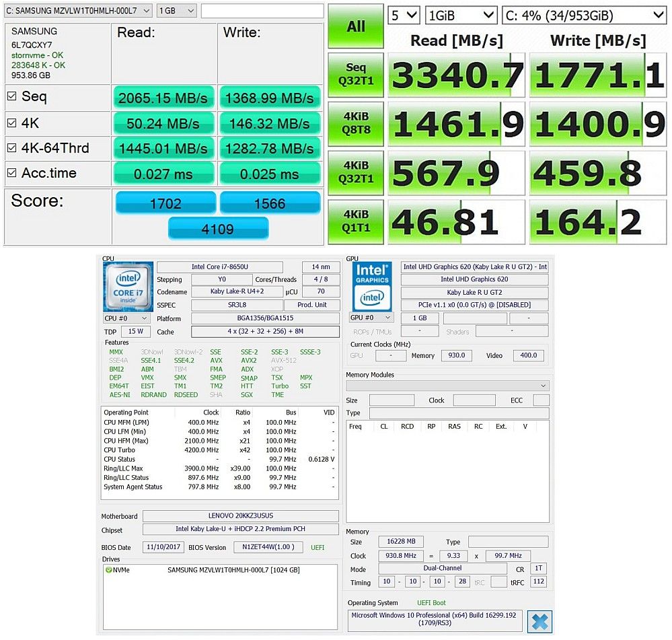This screenshot has width=672, height=640.
Task: Click the write access time 0.025 ms
Action: click(x=270, y=174)
